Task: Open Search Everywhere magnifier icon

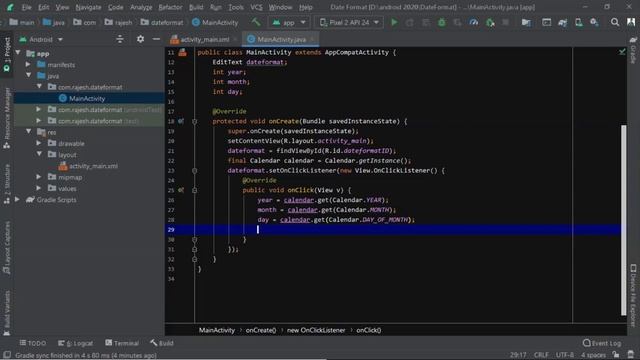Action: (x=615, y=22)
